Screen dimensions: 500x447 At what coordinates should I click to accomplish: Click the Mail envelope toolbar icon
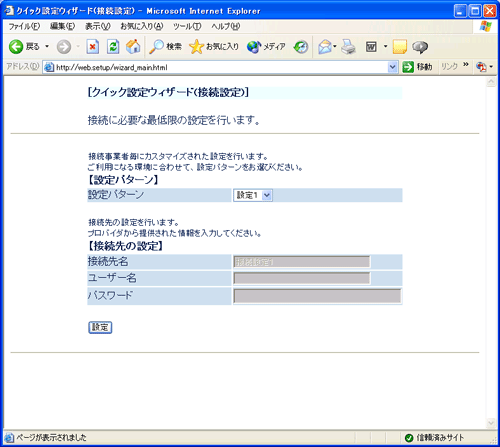[x=325, y=47]
